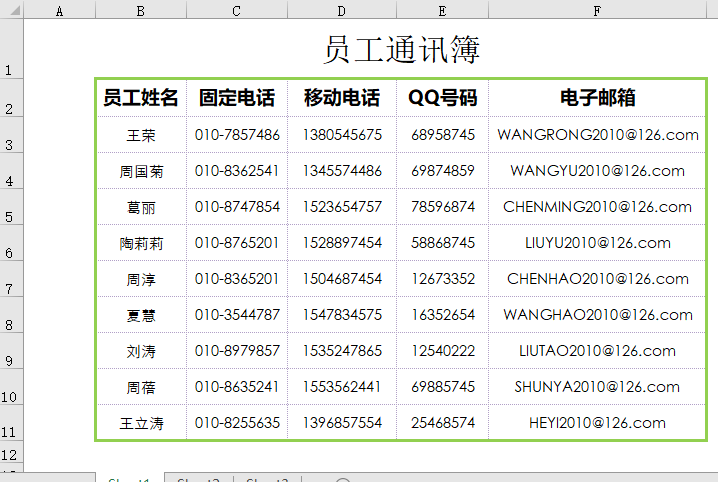Click the HEYI2010@126.com email cell
Screen dimensions: 718x482
[597, 423]
